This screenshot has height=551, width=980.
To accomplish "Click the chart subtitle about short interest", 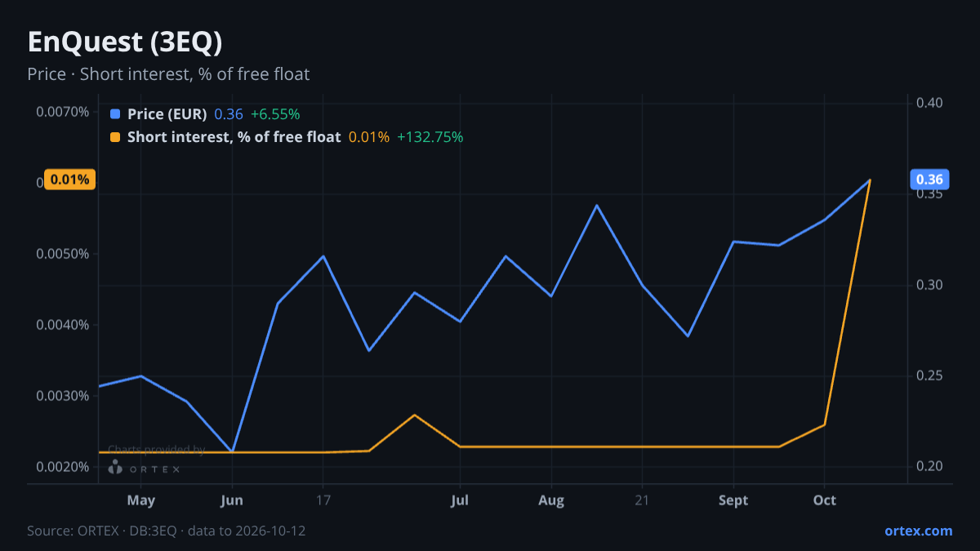I will 168,74.
